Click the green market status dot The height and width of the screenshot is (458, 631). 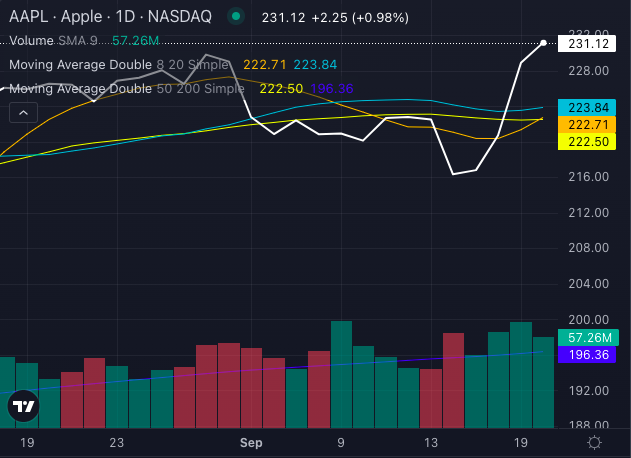[x=235, y=17]
